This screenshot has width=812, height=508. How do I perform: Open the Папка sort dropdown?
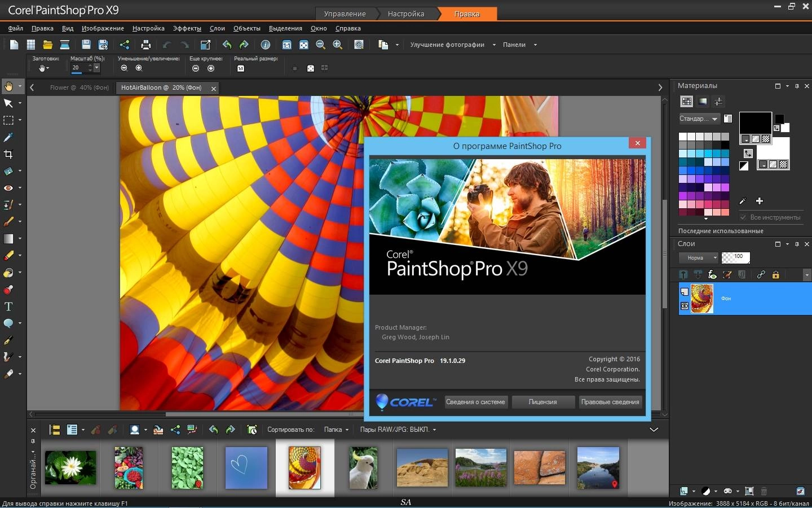pos(336,430)
